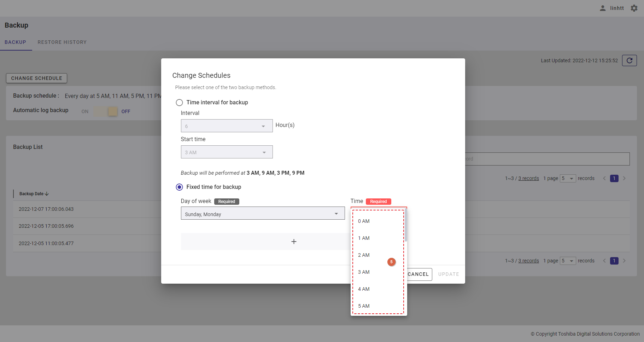Go to previous page in top pagination
Viewport: 644px width, 342px height.
[x=604, y=178]
